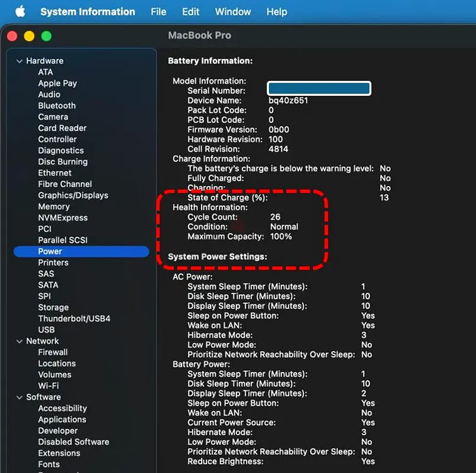This screenshot has height=473, width=476.
Task: Select Fonts under Software
Action: [x=48, y=465]
